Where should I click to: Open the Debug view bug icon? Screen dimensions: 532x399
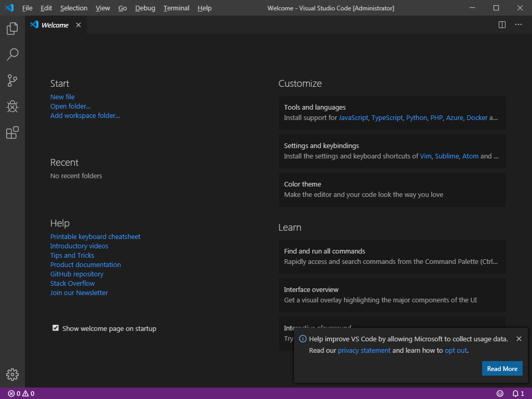[12, 107]
